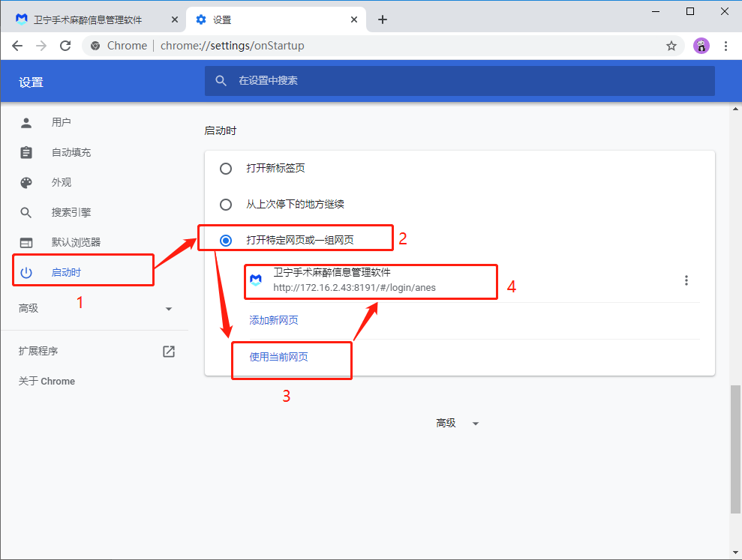Click the 搜索引擎 magnifier icon
742x560 pixels.
(26, 213)
